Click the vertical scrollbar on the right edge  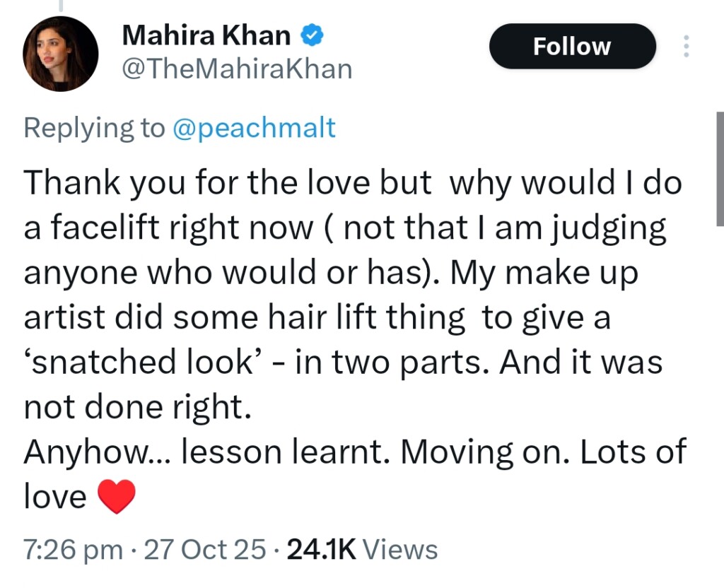(720, 170)
